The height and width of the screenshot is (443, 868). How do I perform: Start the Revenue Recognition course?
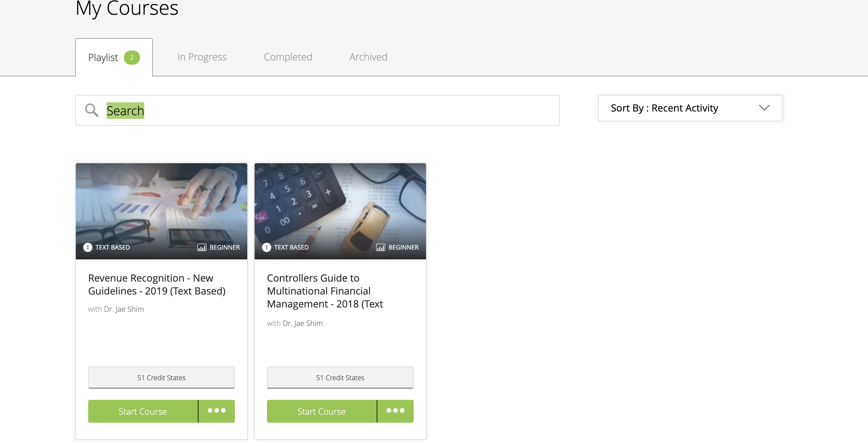[x=143, y=411]
